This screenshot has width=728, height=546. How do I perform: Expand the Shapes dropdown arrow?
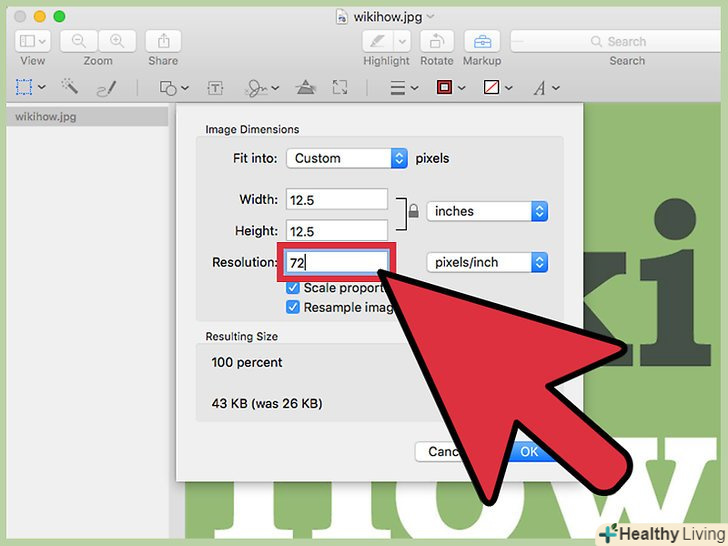coord(185,87)
